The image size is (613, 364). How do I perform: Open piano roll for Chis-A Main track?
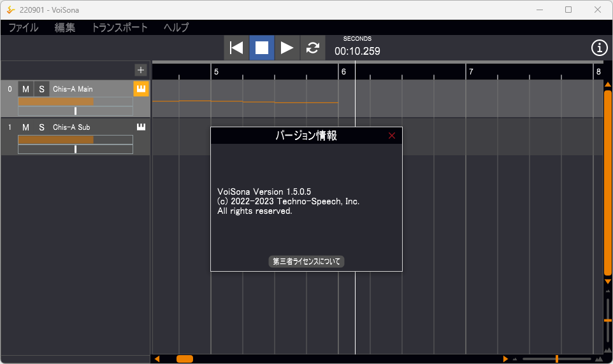141,88
